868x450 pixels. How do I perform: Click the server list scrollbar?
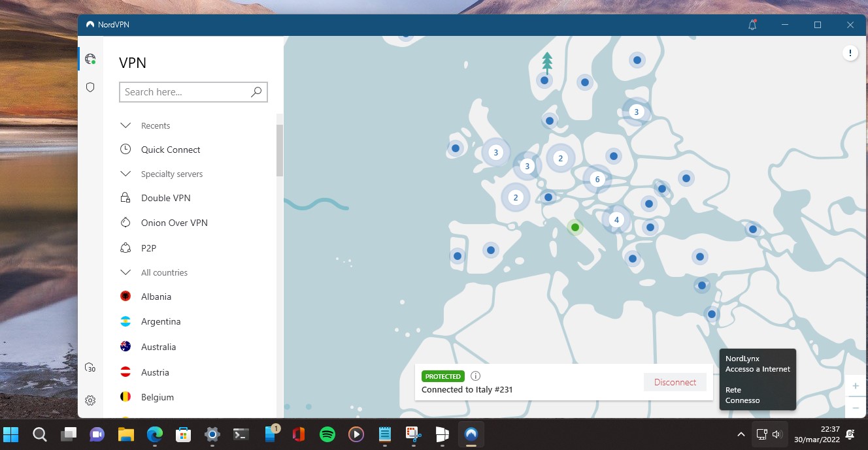click(280, 150)
